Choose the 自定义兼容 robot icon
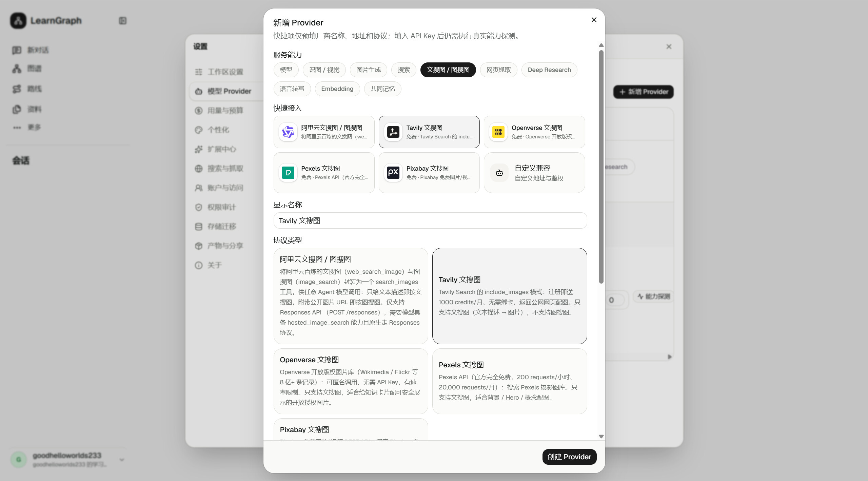This screenshot has width=868, height=481. pos(499,173)
